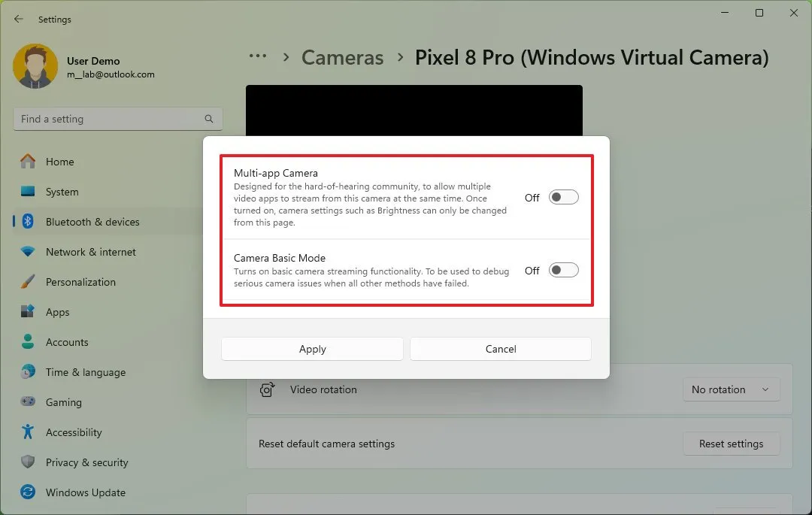Viewport: 812px width, 515px height.
Task: Toggle the Camera Basic Mode switch
Action: [563, 270]
